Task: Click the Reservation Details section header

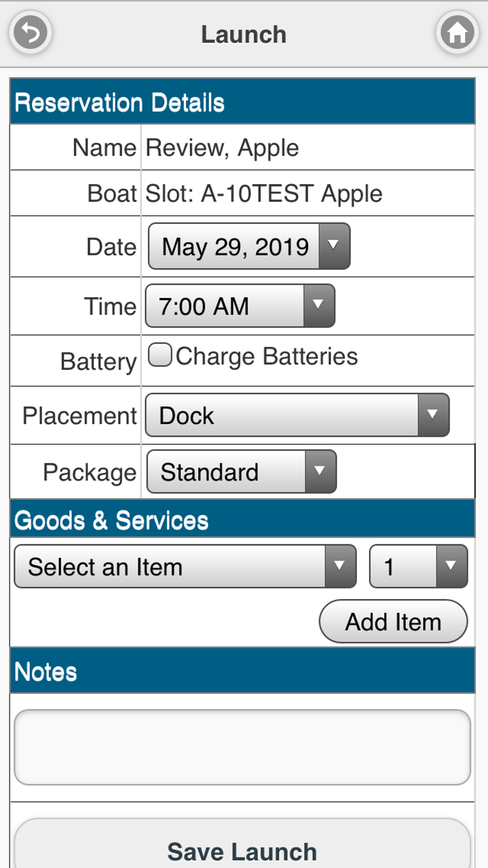Action: pos(242,102)
